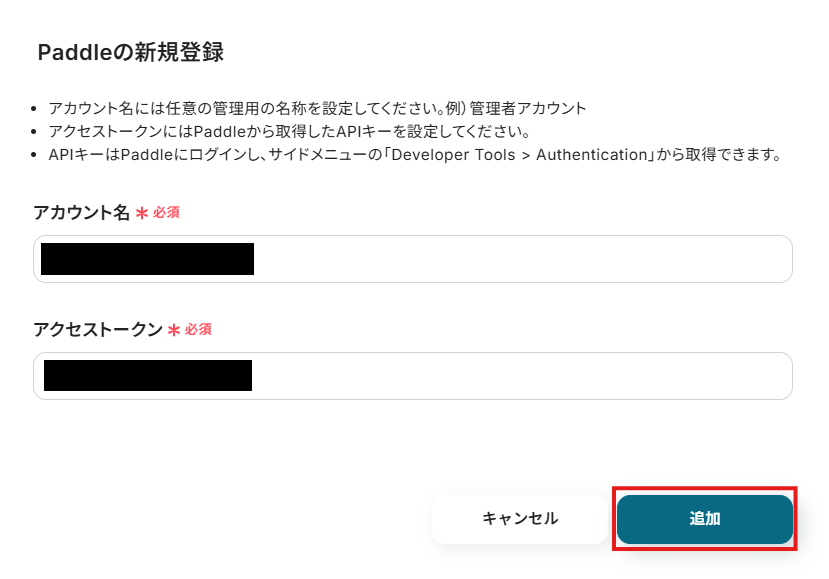The height and width of the screenshot is (579, 829).
Task: Focus the アカウント名 input field
Action: [520, 259]
